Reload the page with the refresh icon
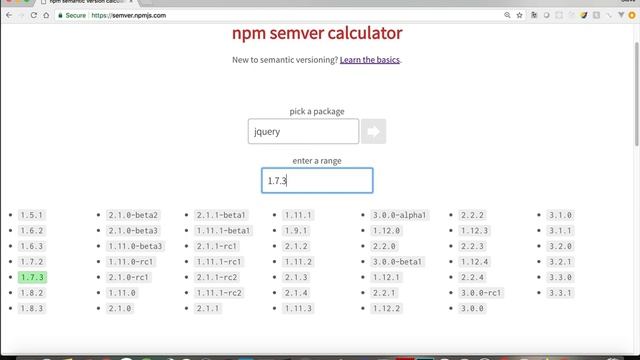The image size is (640, 360). (x=34, y=15)
